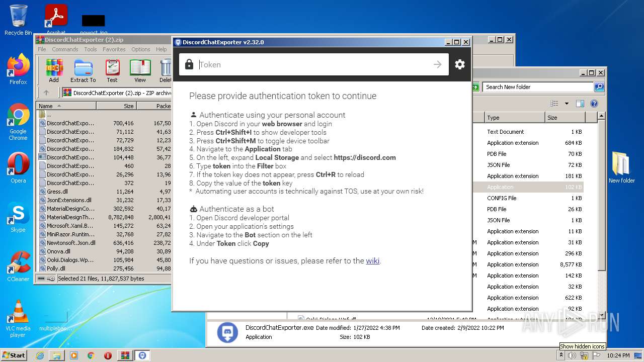The height and width of the screenshot is (362, 644).
Task: Click taskbar clock 10:24 PM
Action: tap(618, 355)
